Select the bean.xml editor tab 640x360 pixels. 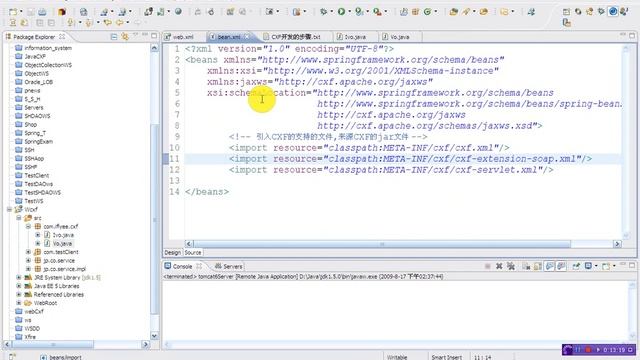pos(229,37)
